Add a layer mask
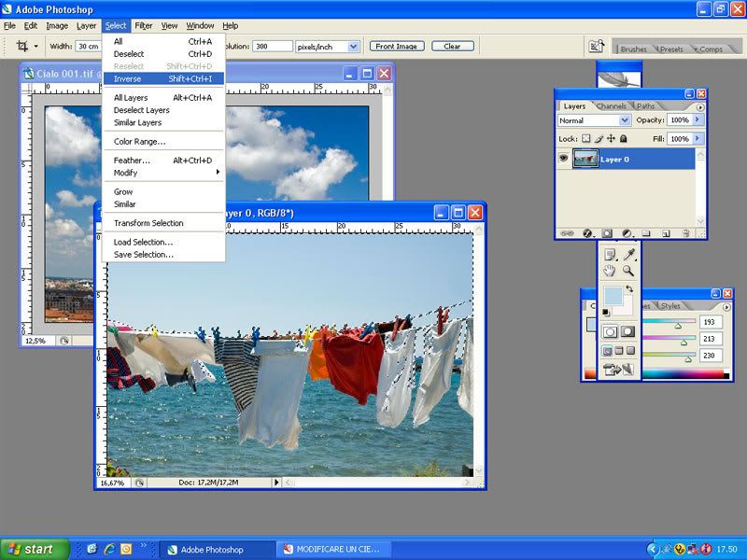The width and height of the screenshot is (747, 560). 607,233
